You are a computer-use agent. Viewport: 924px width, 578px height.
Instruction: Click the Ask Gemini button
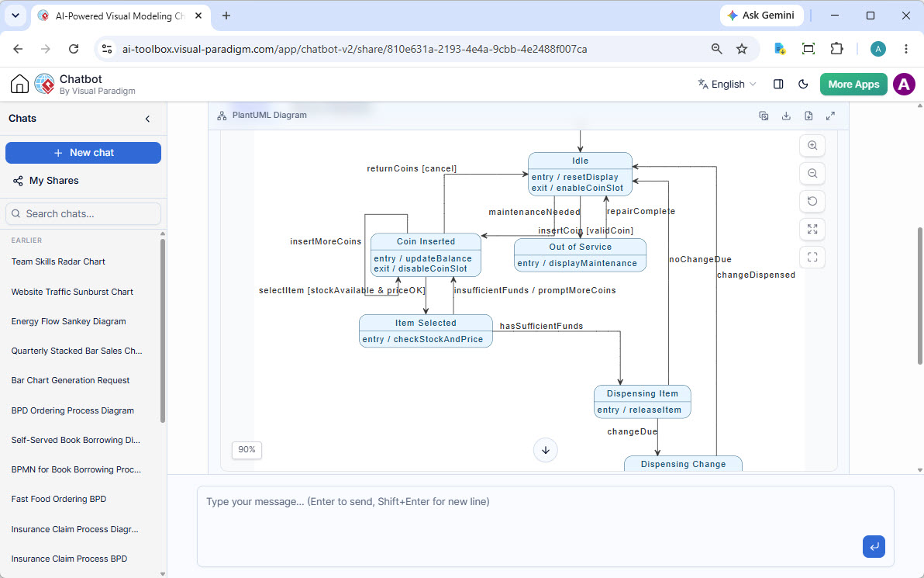761,16
